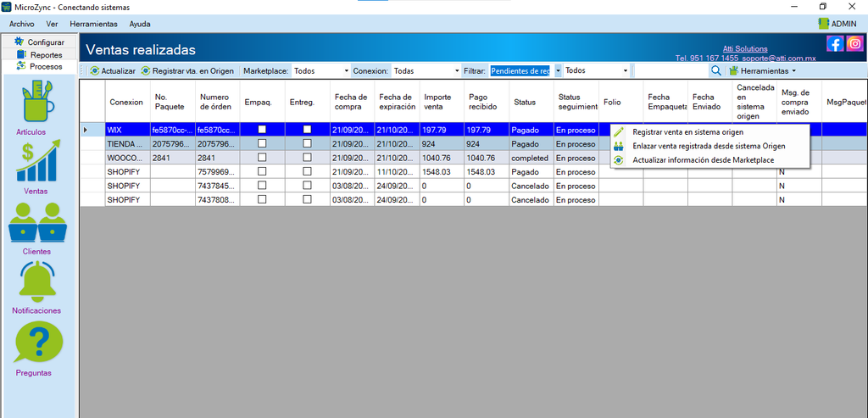The width and height of the screenshot is (868, 418).
Task: Open the Ver menu
Action: click(x=52, y=24)
